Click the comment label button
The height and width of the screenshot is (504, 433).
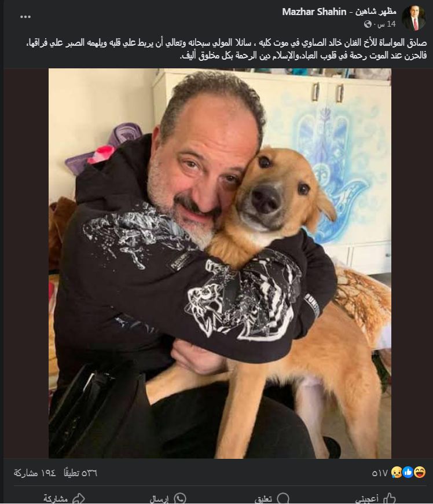(263, 499)
